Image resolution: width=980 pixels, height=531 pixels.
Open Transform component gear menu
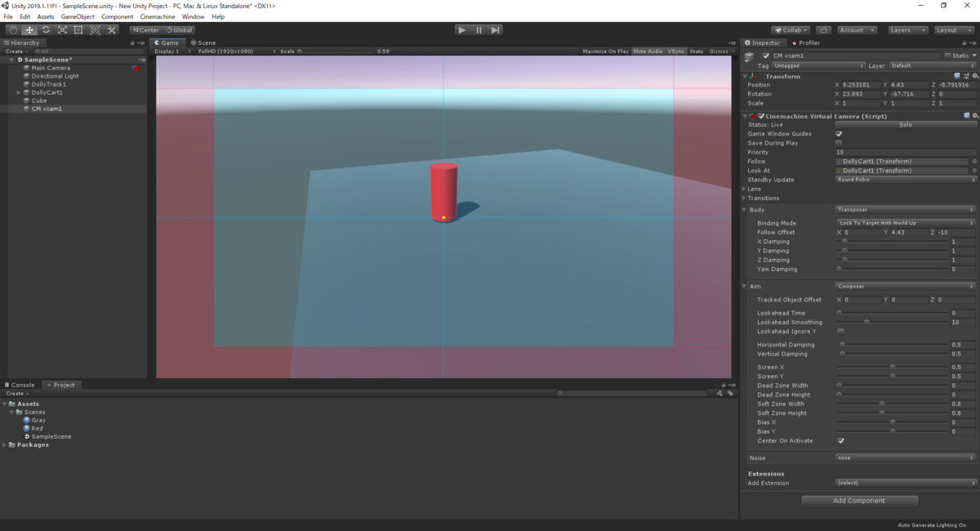point(973,76)
